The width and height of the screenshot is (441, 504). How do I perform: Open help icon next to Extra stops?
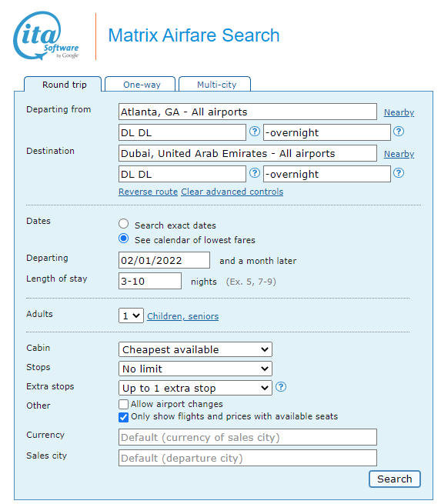tap(281, 387)
